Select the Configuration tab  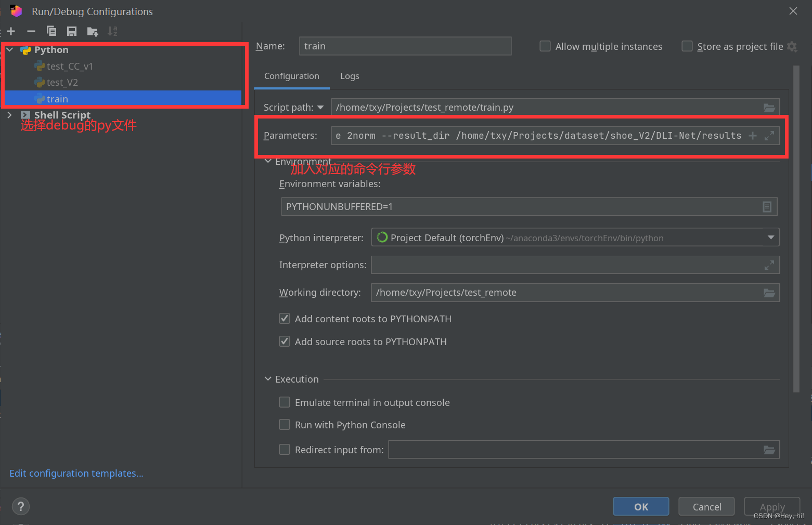click(x=291, y=76)
